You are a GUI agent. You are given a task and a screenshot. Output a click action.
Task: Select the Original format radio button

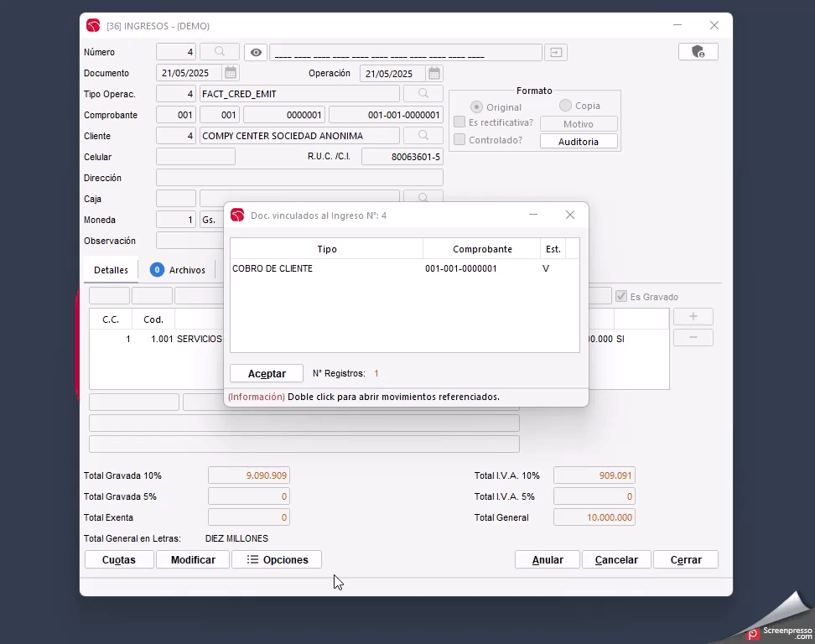(x=476, y=107)
